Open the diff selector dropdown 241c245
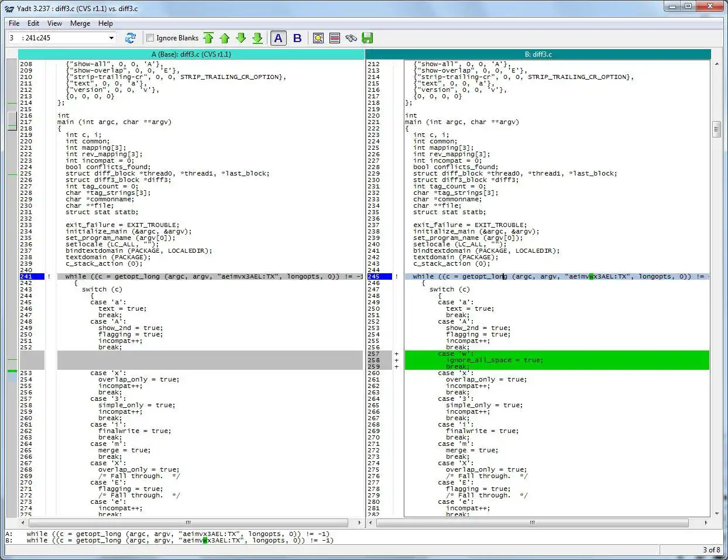 coord(111,38)
